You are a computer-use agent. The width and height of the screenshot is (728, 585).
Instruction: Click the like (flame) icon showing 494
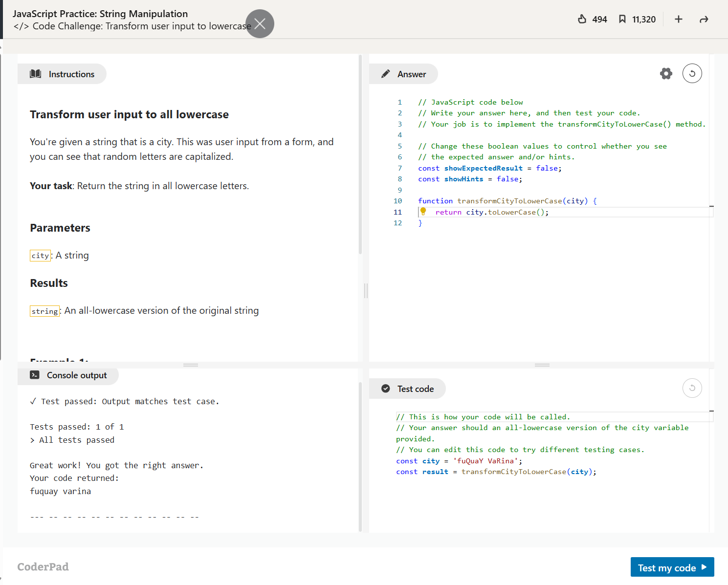[582, 19]
